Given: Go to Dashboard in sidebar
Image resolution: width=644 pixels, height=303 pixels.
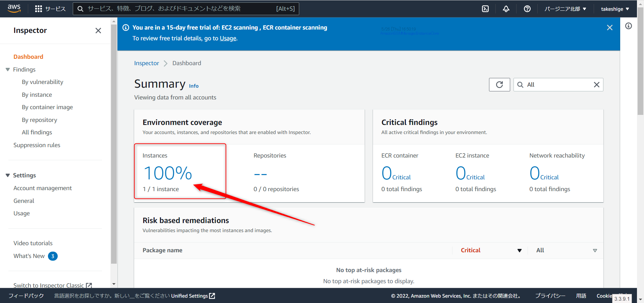Looking at the screenshot, I should 28,57.
